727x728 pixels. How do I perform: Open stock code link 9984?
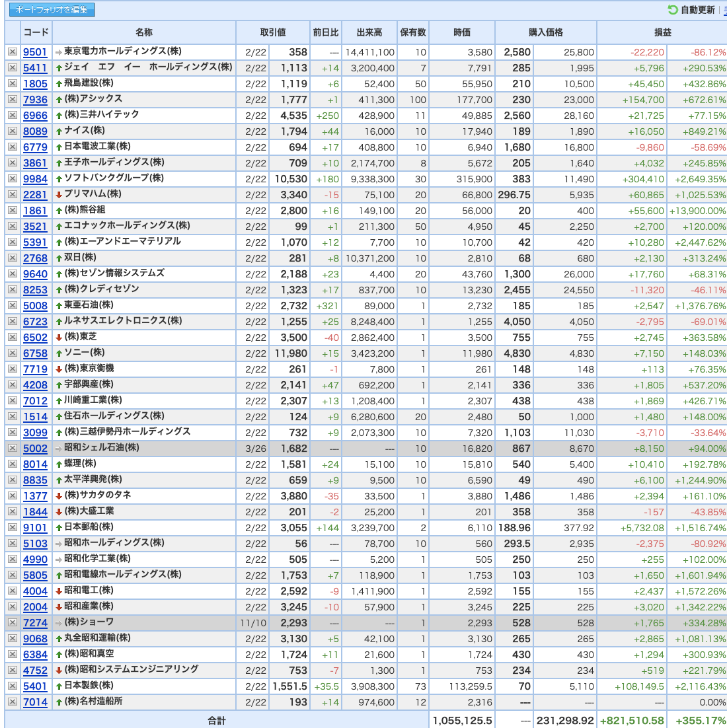[x=35, y=179]
